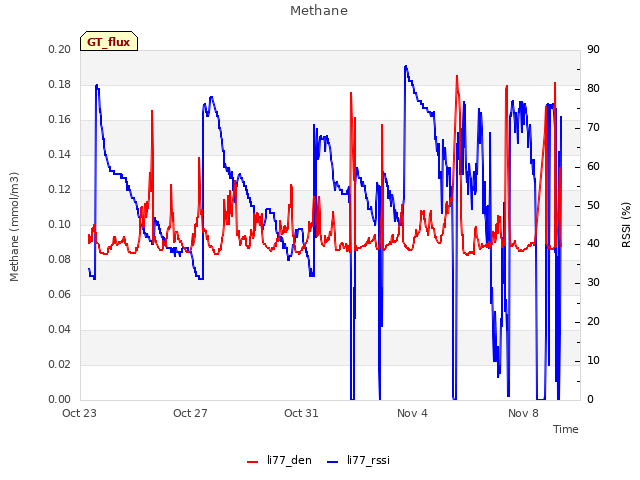Click the 90 RSSI axis value
The width and height of the screenshot is (640, 480).
click(x=593, y=49)
